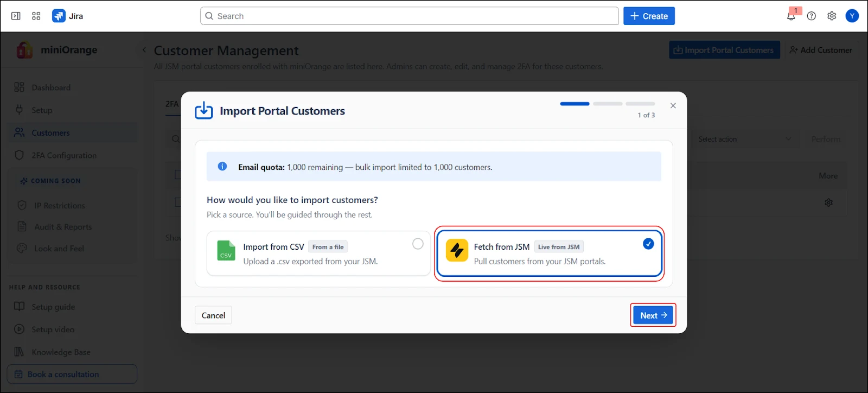868x393 pixels.
Task: Click the Look and Feel palette icon
Action: pos(22,248)
